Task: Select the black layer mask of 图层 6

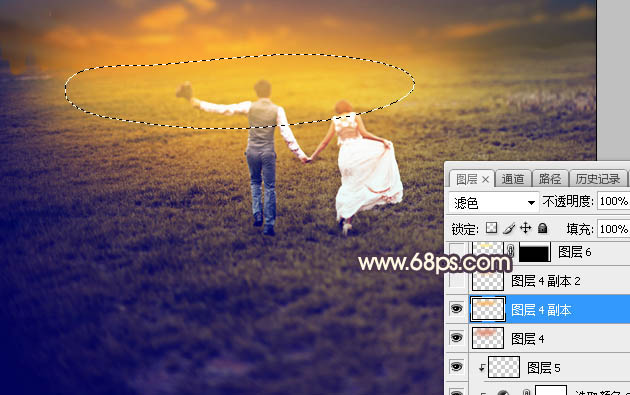Action: (534, 252)
